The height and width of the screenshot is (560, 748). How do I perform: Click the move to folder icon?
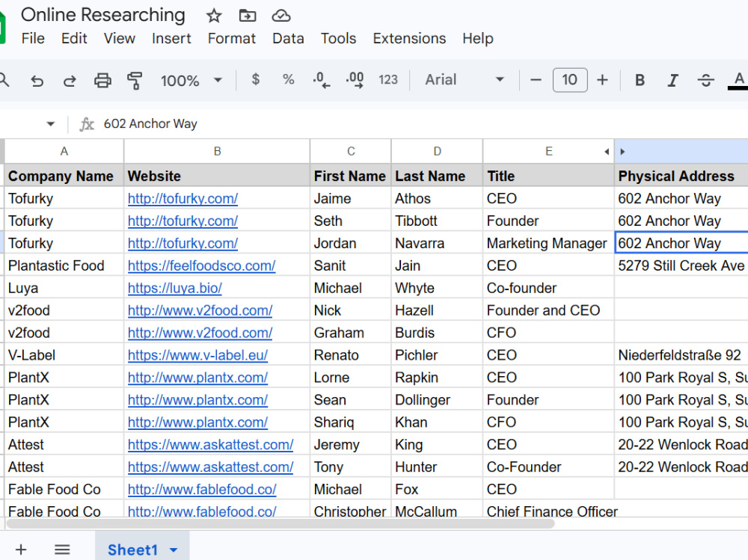click(247, 16)
